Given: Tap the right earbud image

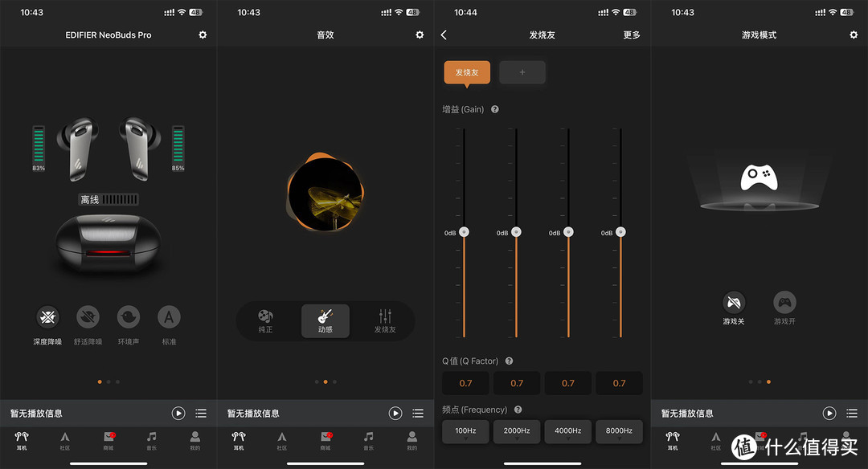Looking at the screenshot, I should click(x=140, y=149).
